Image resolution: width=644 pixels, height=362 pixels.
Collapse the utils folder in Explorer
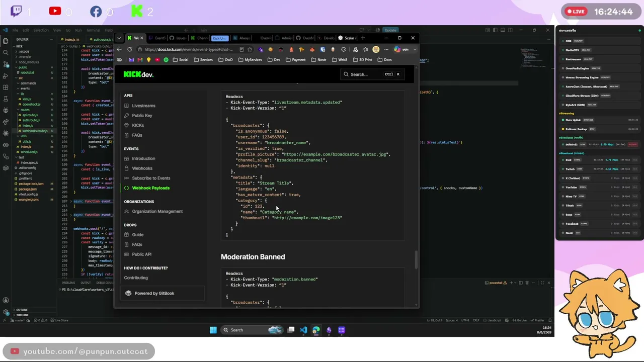coord(24,136)
